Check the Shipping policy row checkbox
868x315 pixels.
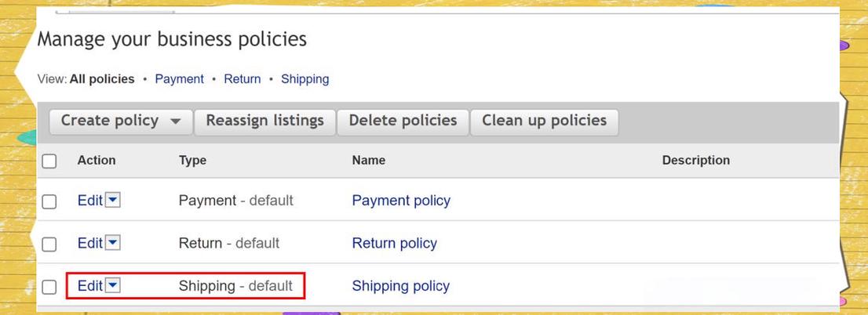(49, 287)
